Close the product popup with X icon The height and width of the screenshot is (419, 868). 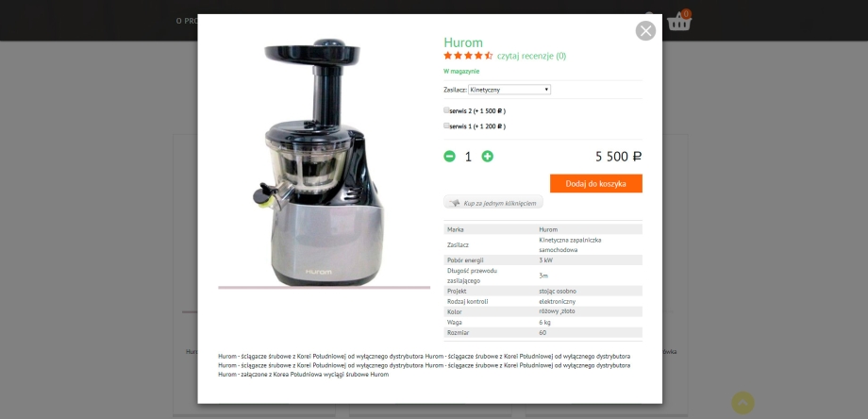[x=645, y=31]
